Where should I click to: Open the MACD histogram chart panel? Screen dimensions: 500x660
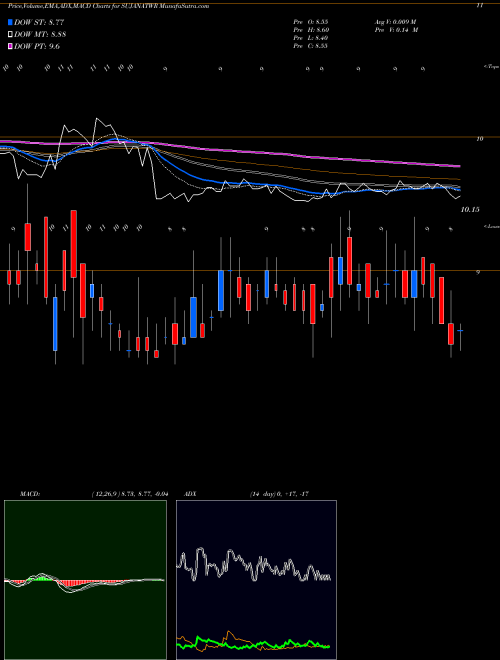[x=85, y=580]
